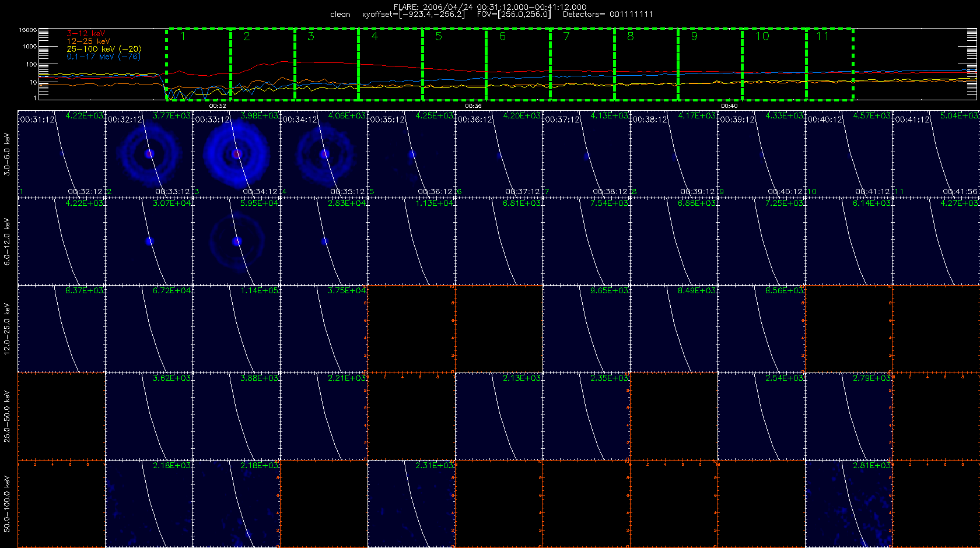The image size is (980, 548).
Task: Open the 3.0-6.0 keV image labeled 4.06E+03
Action: (x=324, y=154)
